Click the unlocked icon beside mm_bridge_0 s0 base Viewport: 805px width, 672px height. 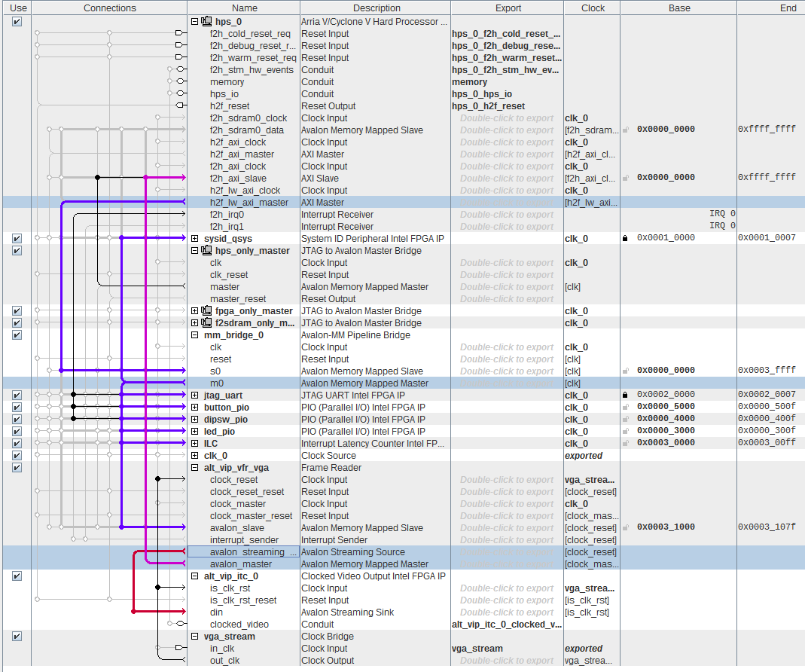click(625, 371)
